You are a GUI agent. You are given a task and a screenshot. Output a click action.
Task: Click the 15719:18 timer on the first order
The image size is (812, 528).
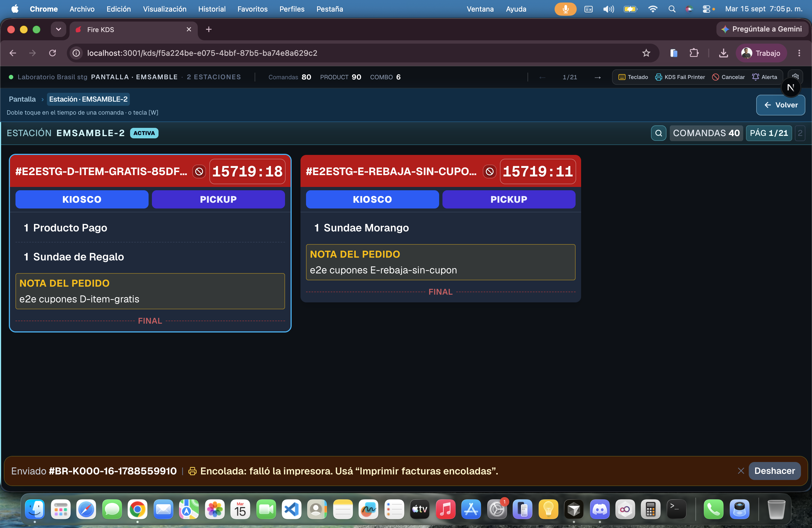click(247, 171)
